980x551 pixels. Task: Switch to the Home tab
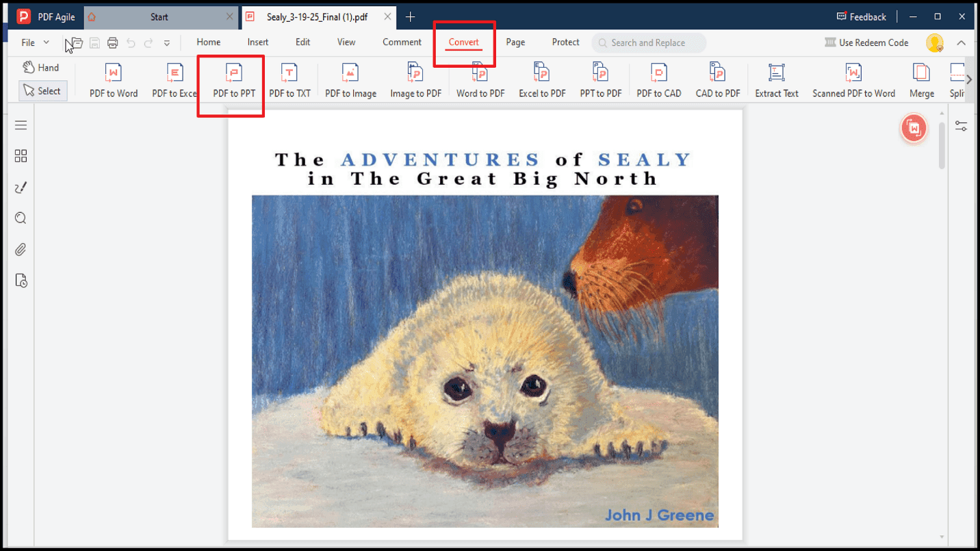(209, 42)
